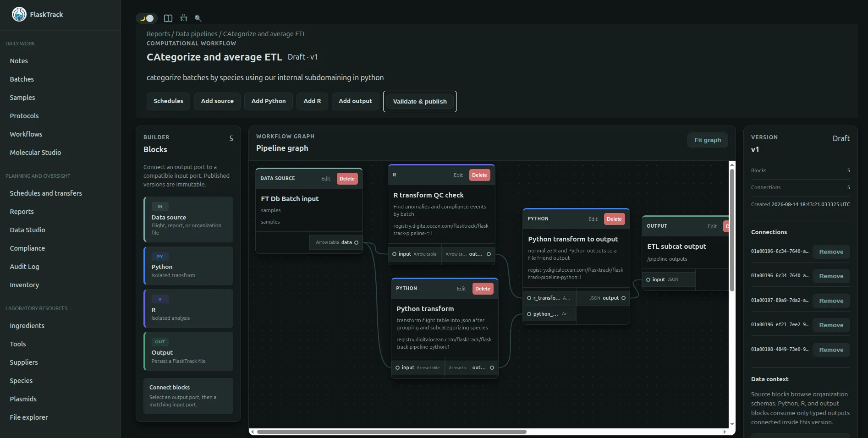Click the output port of R transform QC check
The height and width of the screenshot is (438, 868).
tap(489, 254)
